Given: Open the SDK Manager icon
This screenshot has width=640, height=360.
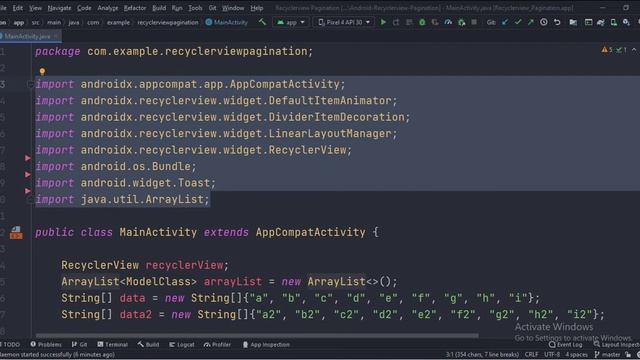Looking at the screenshot, I should [626, 22].
